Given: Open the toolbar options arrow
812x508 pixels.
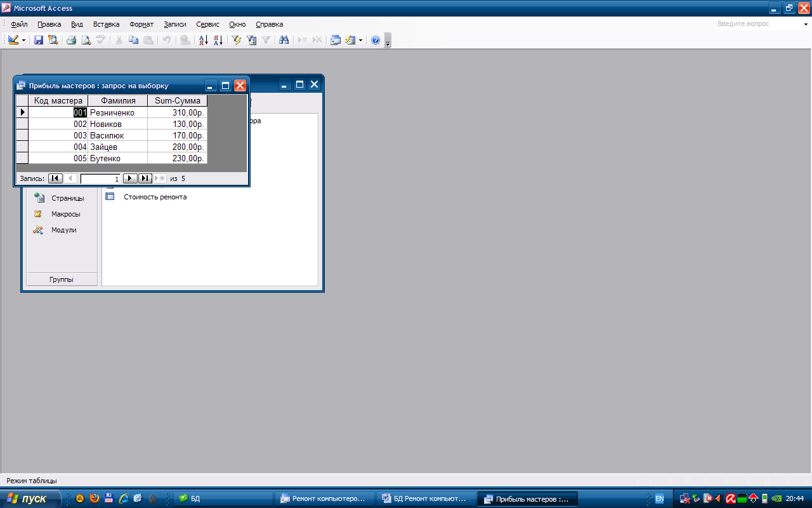Looking at the screenshot, I should [388, 41].
